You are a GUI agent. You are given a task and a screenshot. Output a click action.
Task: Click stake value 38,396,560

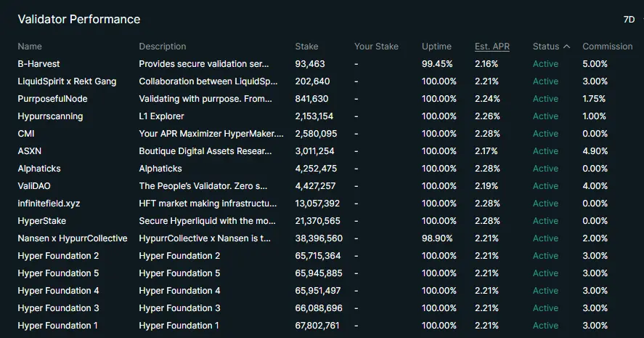[x=319, y=238]
